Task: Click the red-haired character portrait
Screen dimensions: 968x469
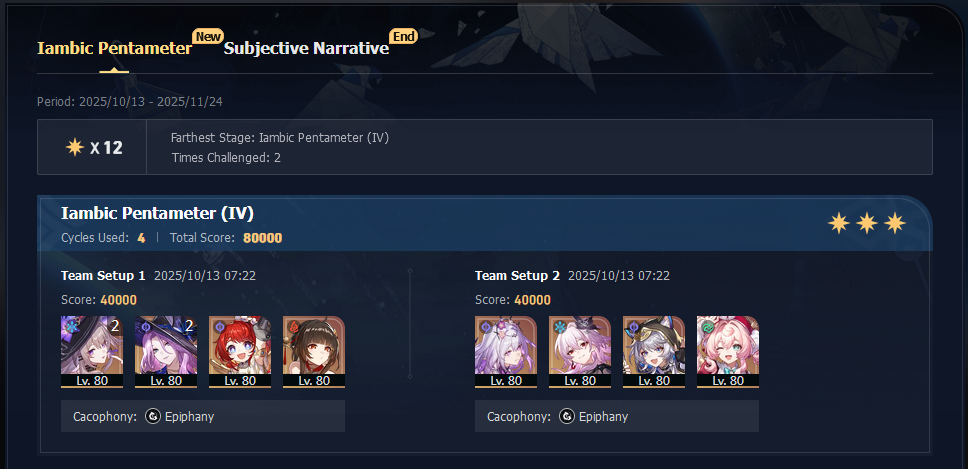Action: click(240, 352)
